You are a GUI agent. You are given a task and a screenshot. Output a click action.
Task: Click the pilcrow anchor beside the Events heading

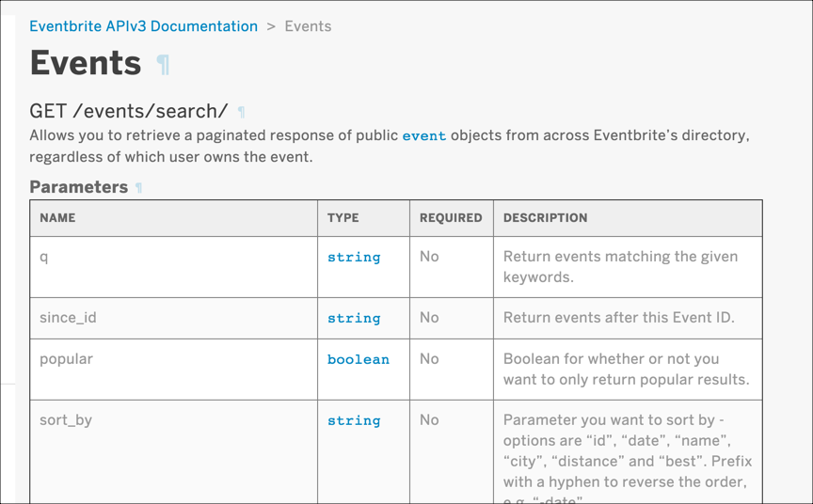[x=164, y=64]
